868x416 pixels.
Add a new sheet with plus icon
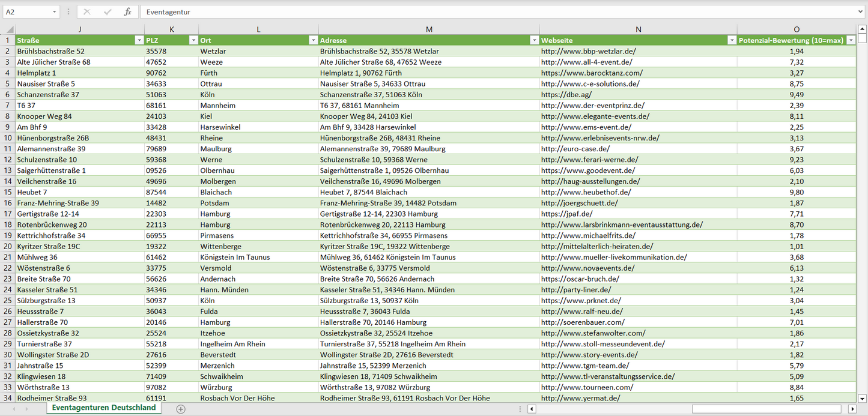181,409
